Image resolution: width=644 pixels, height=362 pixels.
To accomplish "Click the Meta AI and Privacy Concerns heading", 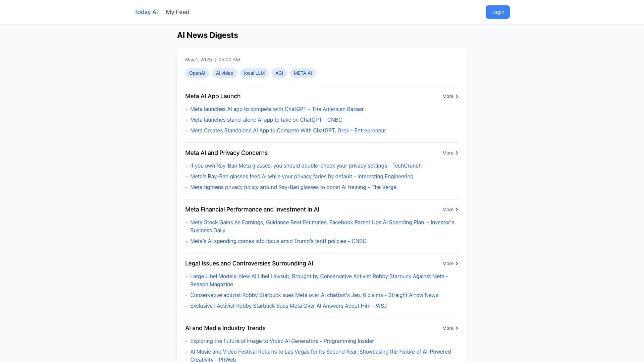I will click(226, 153).
